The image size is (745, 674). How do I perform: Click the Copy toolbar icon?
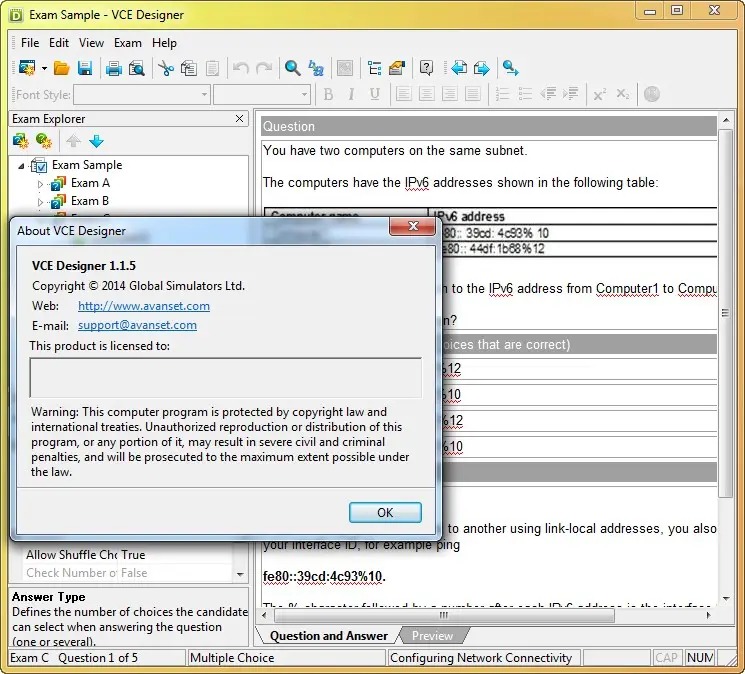click(x=189, y=68)
